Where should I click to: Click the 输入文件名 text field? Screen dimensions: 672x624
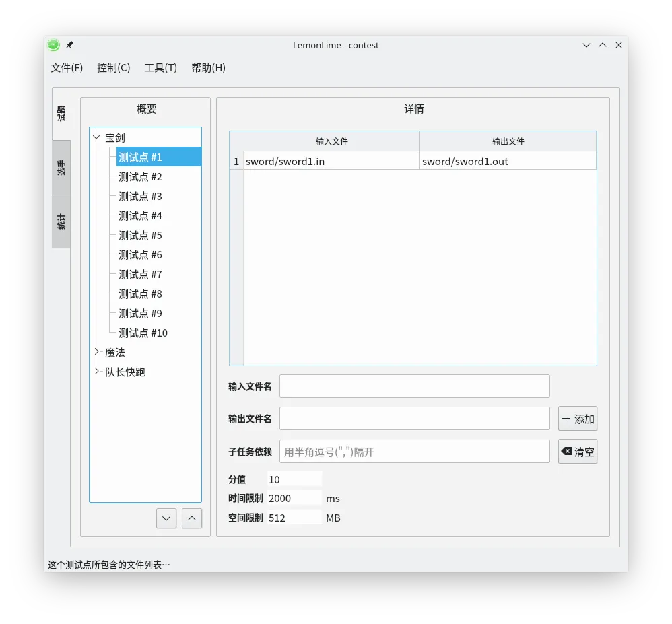pos(414,386)
